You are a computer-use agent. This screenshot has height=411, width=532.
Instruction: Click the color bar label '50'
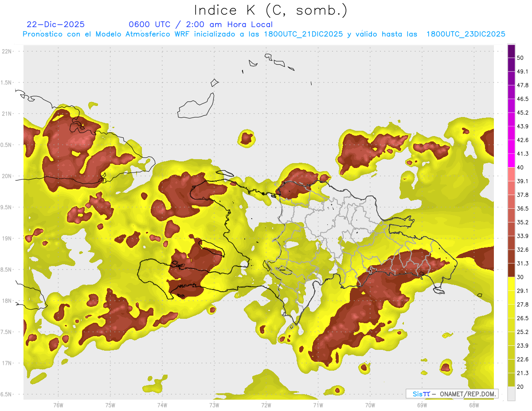[521, 58]
